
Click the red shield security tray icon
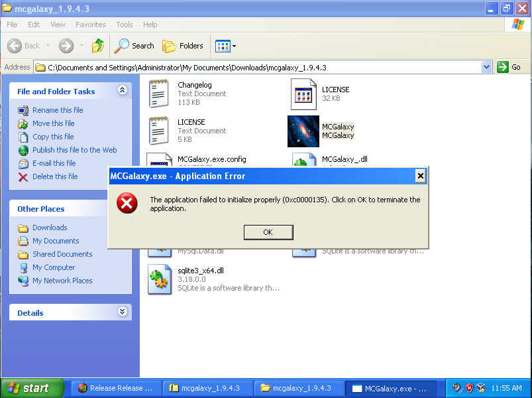469,388
